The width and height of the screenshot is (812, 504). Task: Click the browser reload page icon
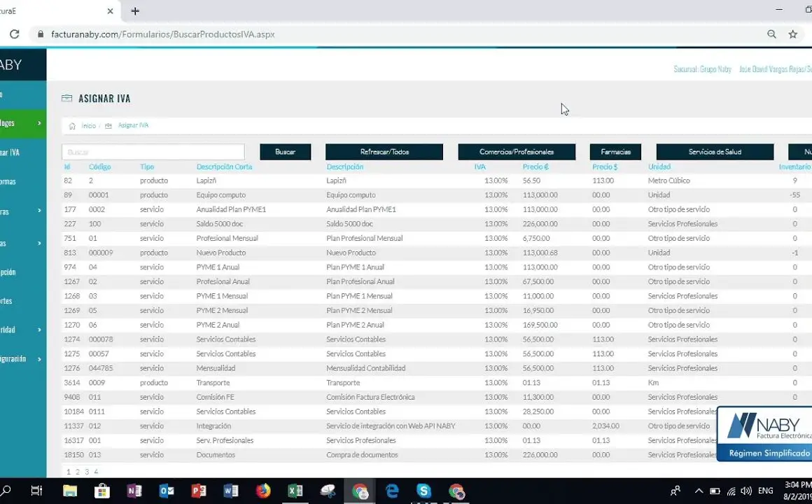(14, 34)
